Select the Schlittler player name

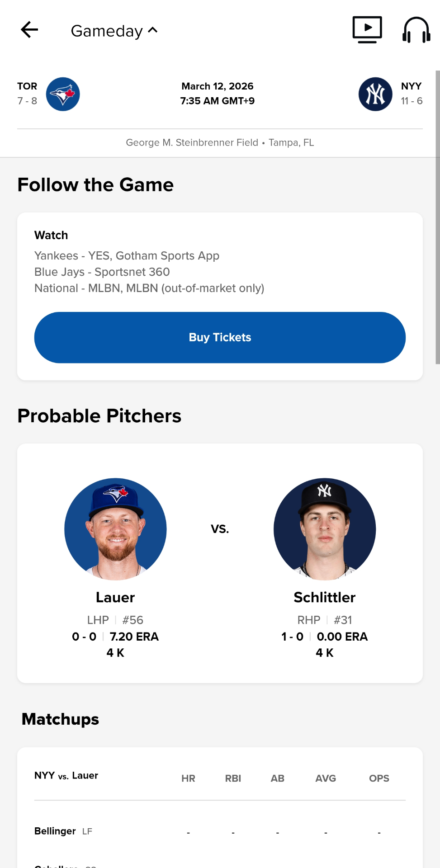coord(325,597)
